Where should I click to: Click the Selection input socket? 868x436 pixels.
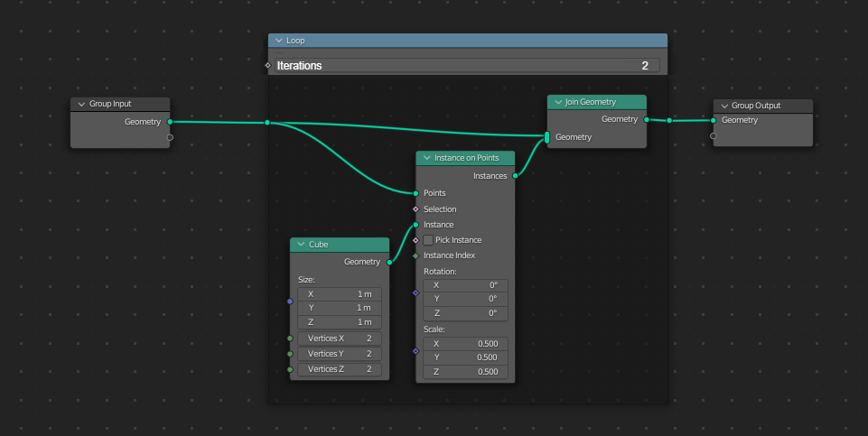[x=415, y=209]
